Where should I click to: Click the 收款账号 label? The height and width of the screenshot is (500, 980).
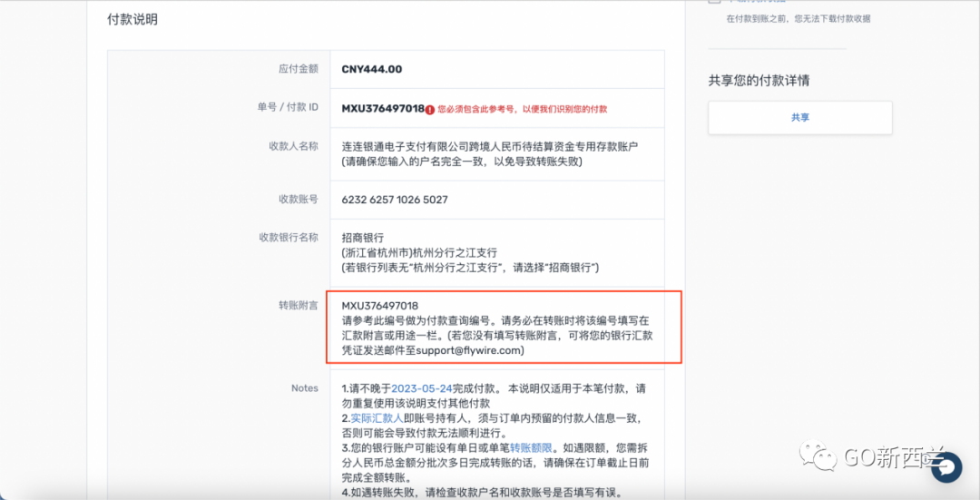(299, 199)
